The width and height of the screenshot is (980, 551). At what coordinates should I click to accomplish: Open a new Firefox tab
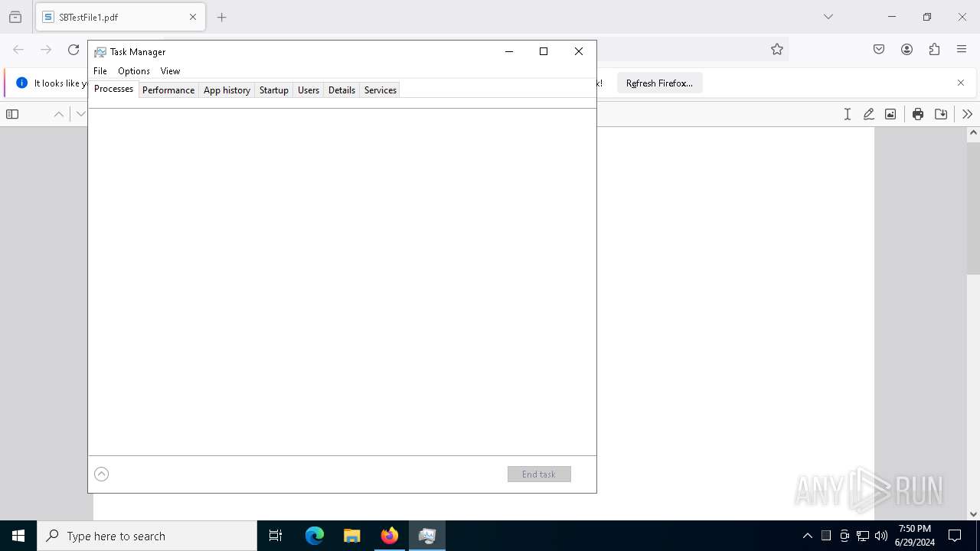tap(222, 17)
